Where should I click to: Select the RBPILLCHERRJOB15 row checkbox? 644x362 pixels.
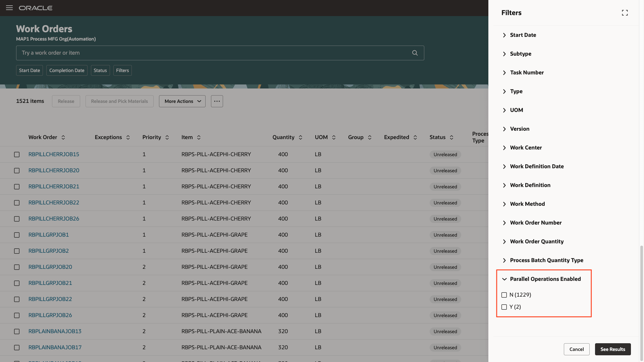coord(17,155)
